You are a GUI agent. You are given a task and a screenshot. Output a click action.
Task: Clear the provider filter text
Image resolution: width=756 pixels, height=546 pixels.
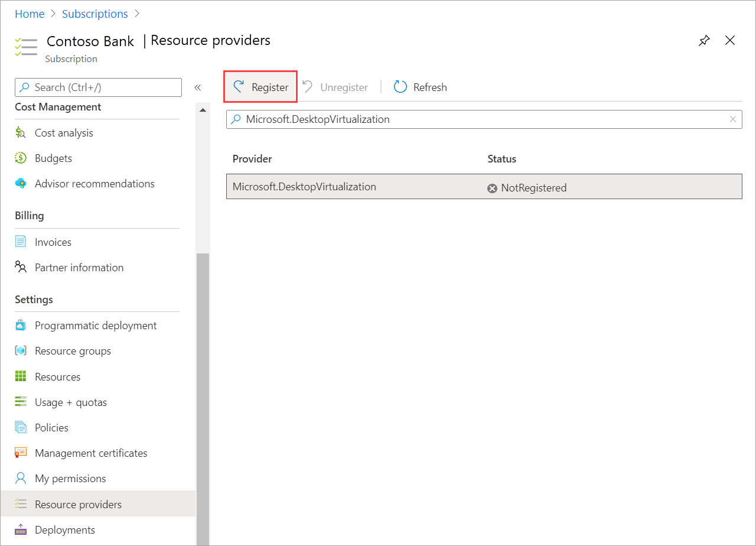(x=733, y=119)
